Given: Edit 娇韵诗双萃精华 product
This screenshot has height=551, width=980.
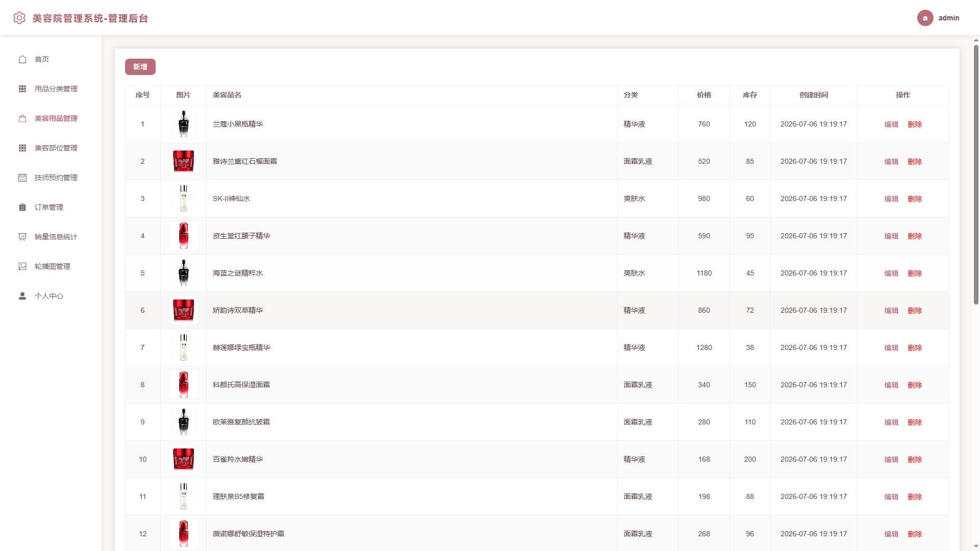Looking at the screenshot, I should [891, 311].
